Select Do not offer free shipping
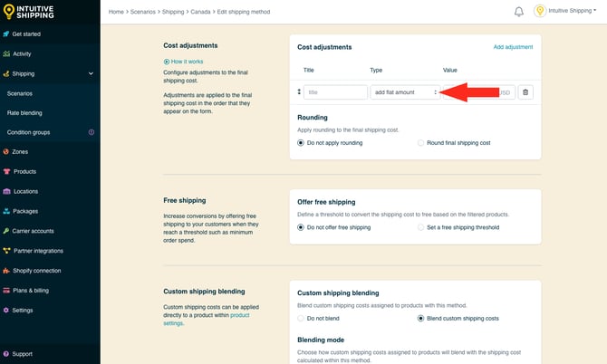Image resolution: width=607 pixels, height=364 pixels. (301, 227)
